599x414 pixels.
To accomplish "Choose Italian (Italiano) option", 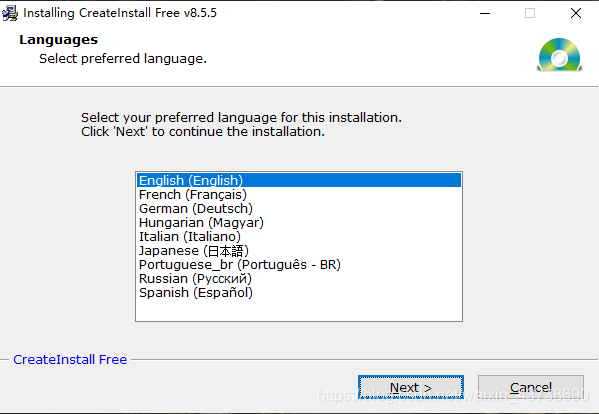I will [x=299, y=237].
